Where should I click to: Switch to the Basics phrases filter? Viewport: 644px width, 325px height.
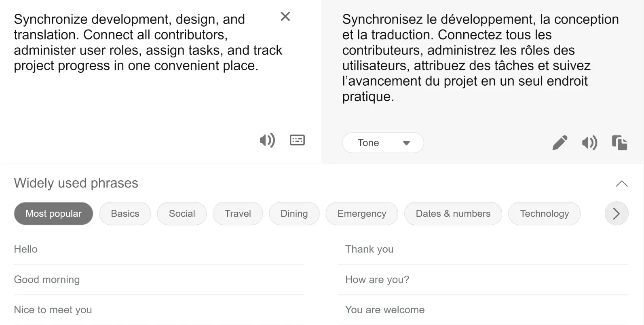[x=125, y=213]
